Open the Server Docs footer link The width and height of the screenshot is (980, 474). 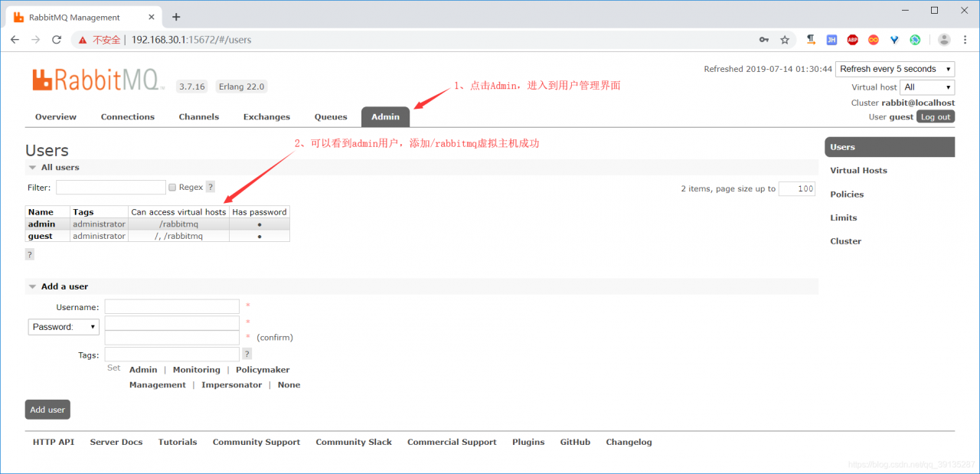click(x=116, y=443)
